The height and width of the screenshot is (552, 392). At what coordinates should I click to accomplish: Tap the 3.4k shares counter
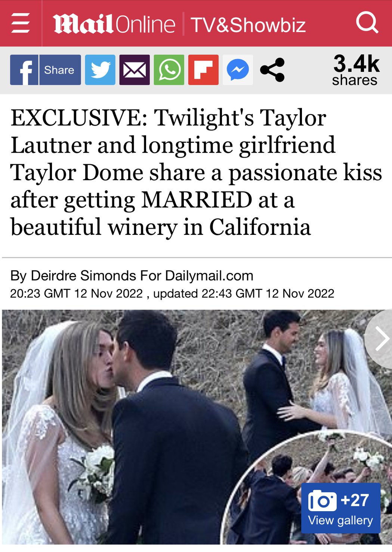[x=355, y=70]
